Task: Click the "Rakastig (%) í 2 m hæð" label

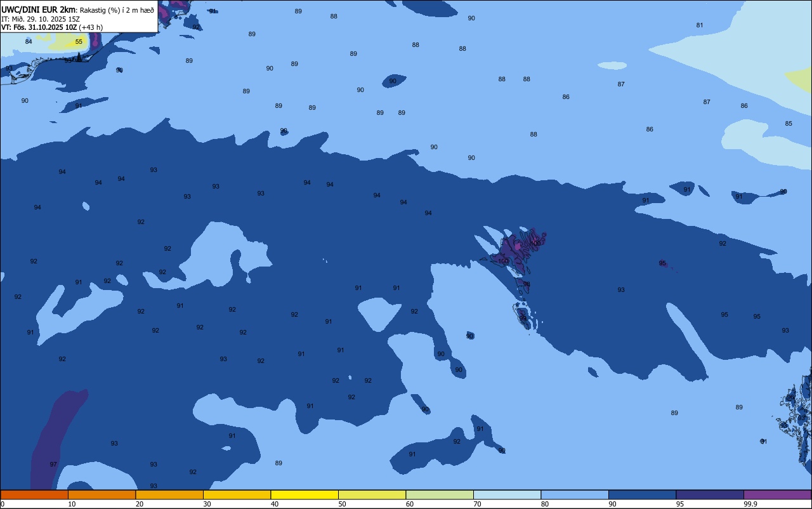Action: pyautogui.click(x=117, y=10)
